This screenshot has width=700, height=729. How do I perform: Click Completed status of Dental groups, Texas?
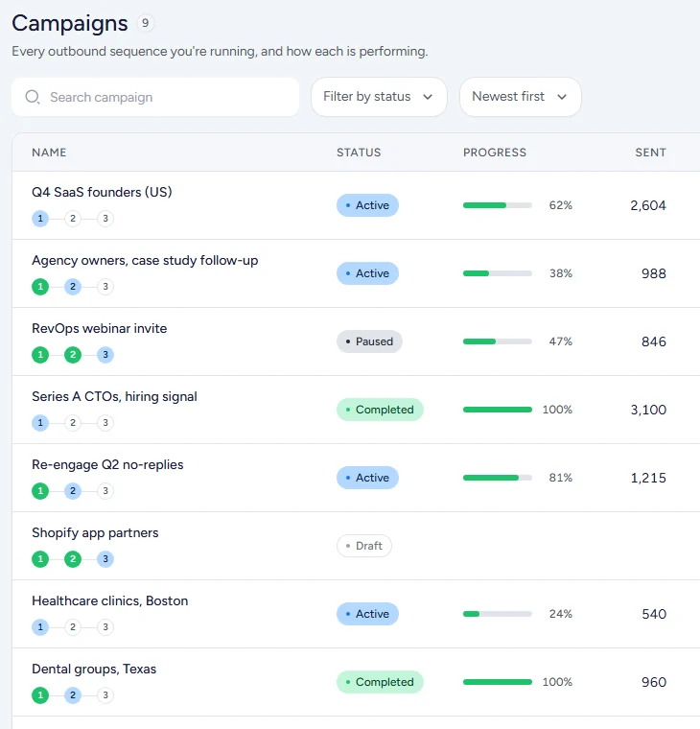coord(381,682)
